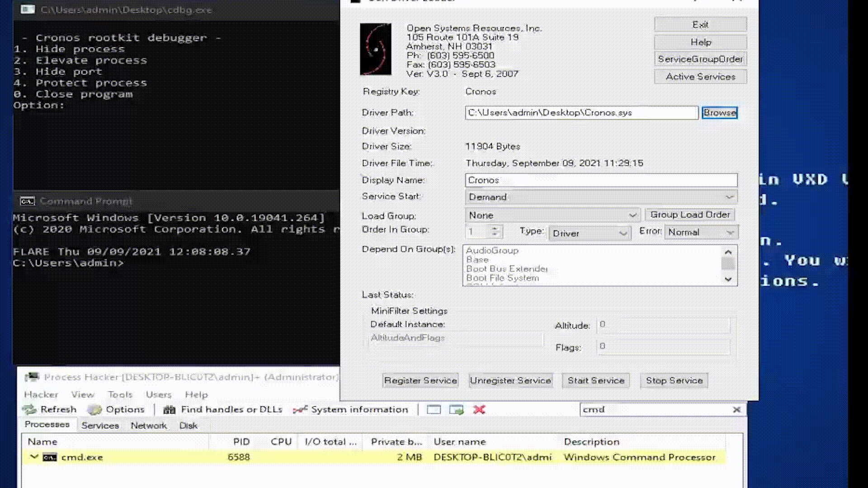Click Unregister Service
Viewport: 868px width, 488px height.
click(x=510, y=380)
